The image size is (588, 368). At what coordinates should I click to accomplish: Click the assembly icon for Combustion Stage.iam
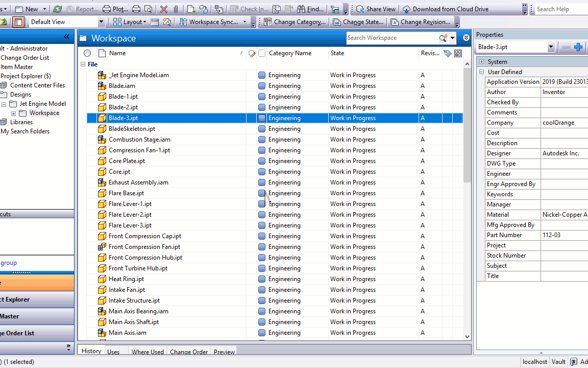tap(102, 140)
